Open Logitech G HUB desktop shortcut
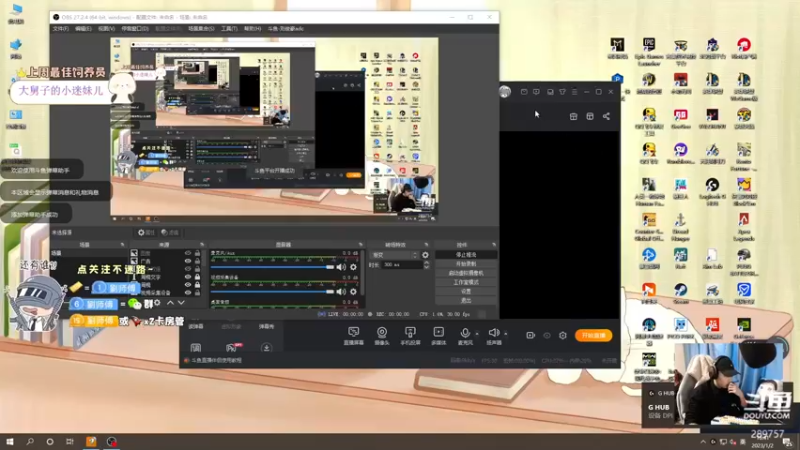Screen dimensions: 800x450 [x=712, y=192]
